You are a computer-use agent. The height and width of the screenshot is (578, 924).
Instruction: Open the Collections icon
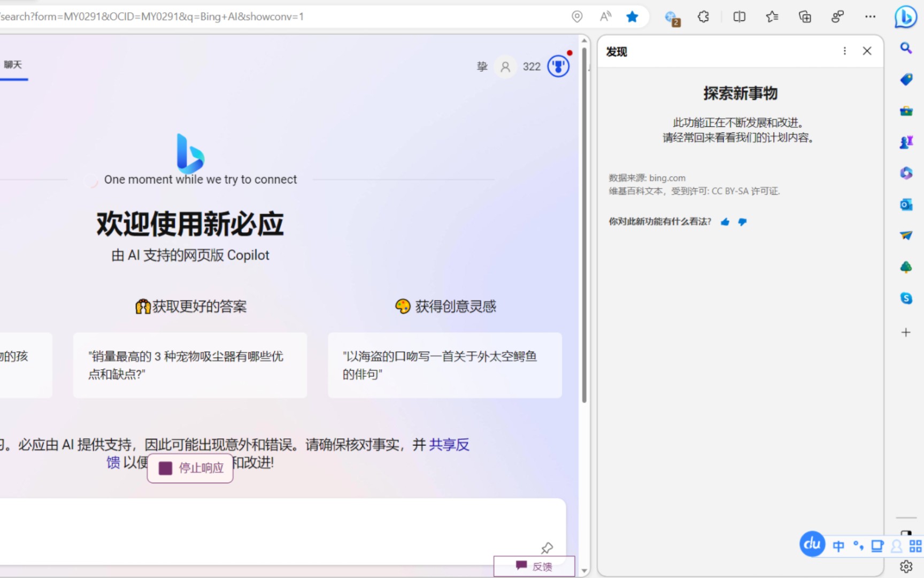point(805,17)
